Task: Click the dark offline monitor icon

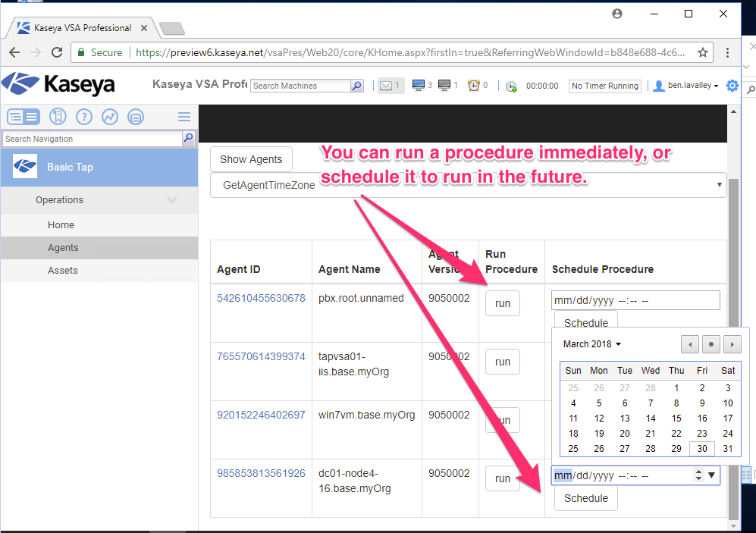Action: 444,86
